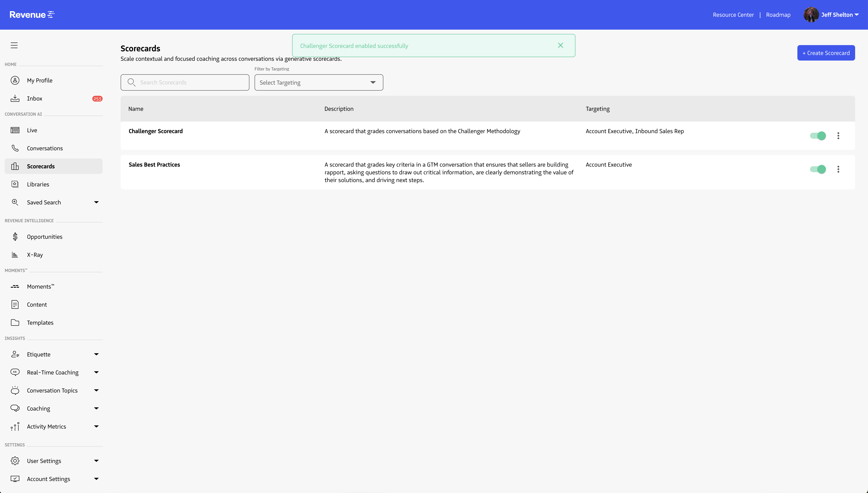
Task: Open the Challenger Scorecard name link
Action: (x=156, y=131)
